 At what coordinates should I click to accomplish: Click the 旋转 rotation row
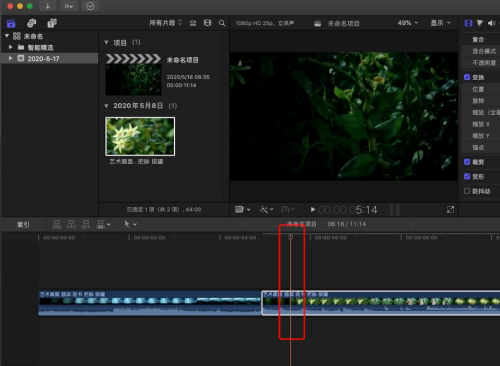tap(481, 101)
